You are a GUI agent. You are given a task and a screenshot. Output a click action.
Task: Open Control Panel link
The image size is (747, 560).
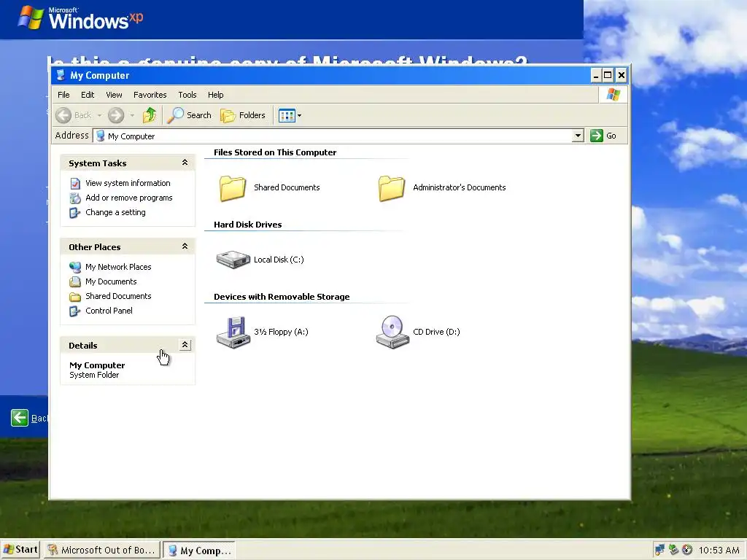coord(109,311)
